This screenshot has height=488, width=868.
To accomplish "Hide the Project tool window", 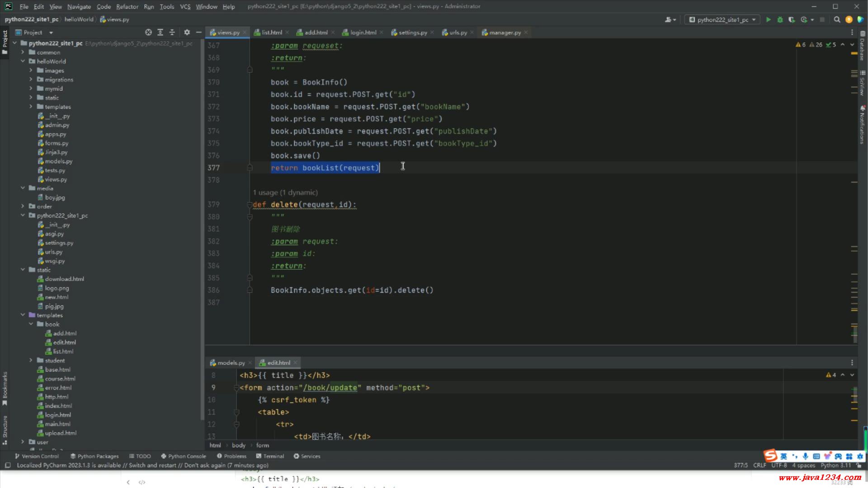I will pyautogui.click(x=198, y=32).
